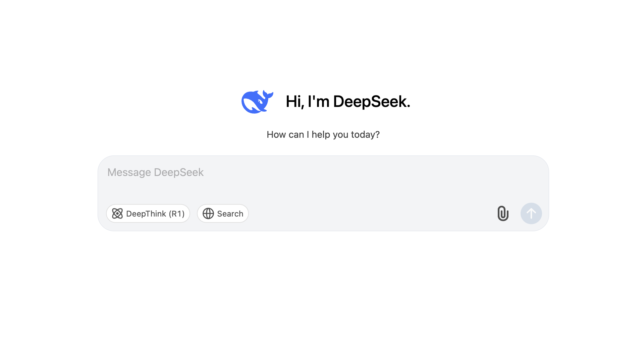Click 'How can I help you today?' text

coord(323,134)
